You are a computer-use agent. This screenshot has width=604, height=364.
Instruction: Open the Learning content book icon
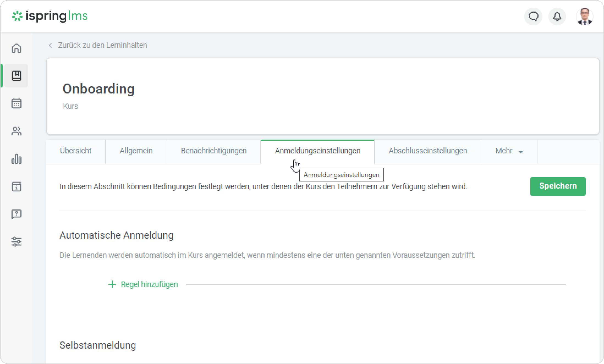click(17, 76)
